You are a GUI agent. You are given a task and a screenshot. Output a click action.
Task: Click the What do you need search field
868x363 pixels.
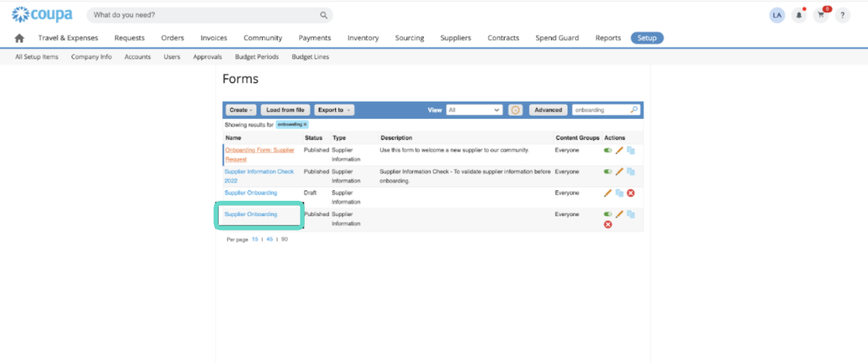point(210,15)
